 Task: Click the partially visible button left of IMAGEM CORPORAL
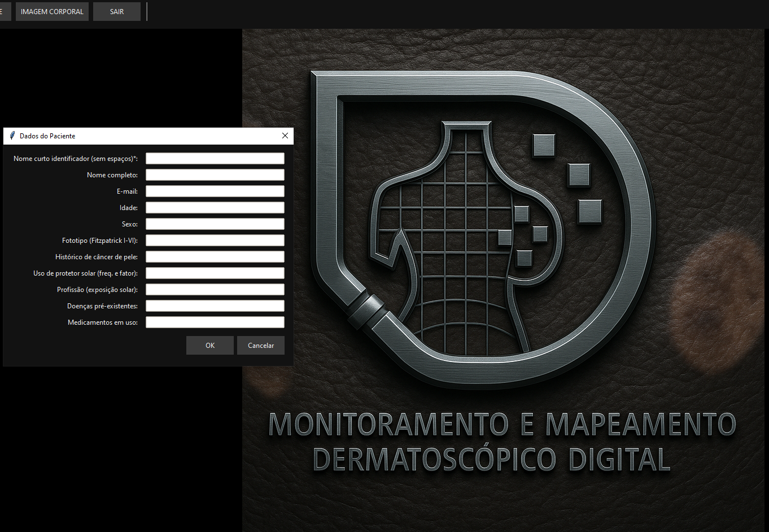(5, 11)
